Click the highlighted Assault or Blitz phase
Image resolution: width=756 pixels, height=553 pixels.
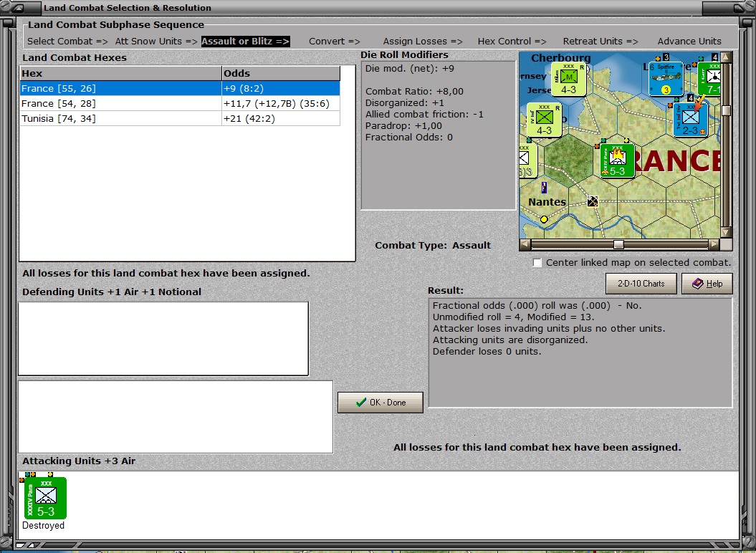[x=246, y=41]
